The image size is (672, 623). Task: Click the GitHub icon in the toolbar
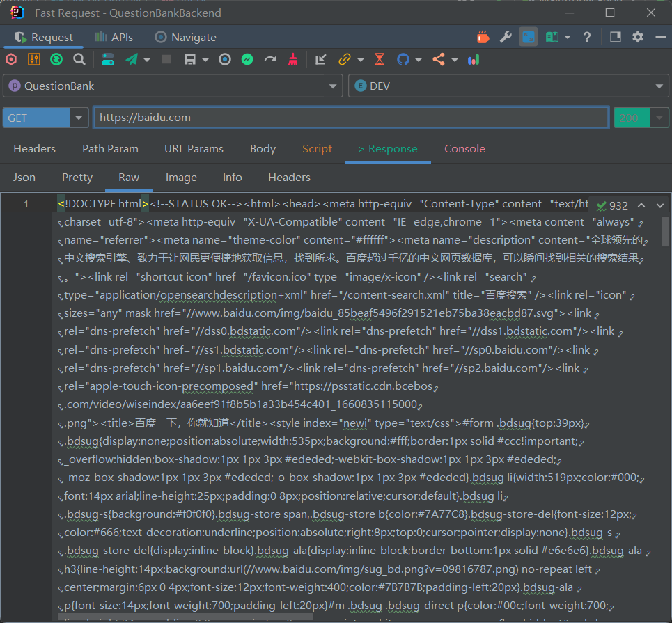pos(403,60)
